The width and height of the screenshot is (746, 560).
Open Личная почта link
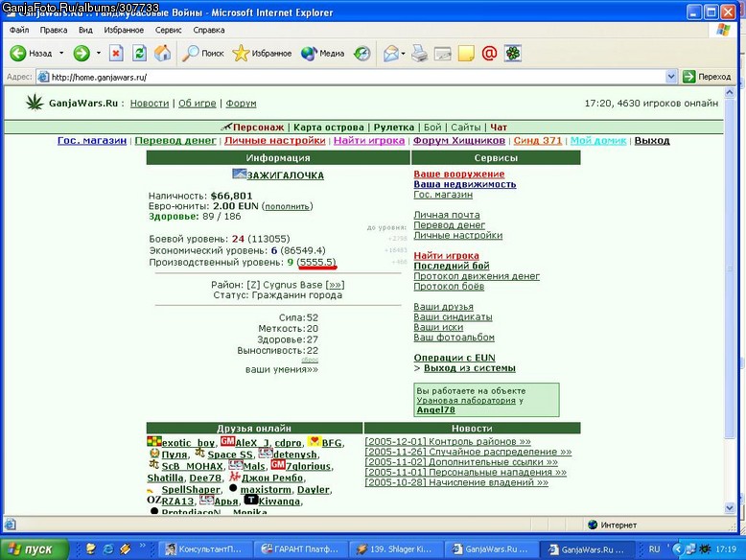coord(447,215)
